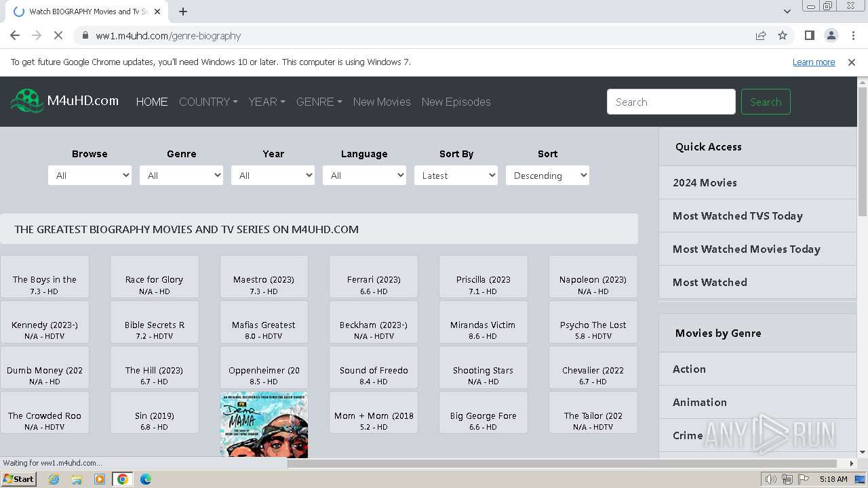Click the Dear Mama poster thumbnail
The image size is (868, 488).
pyautogui.click(x=264, y=424)
